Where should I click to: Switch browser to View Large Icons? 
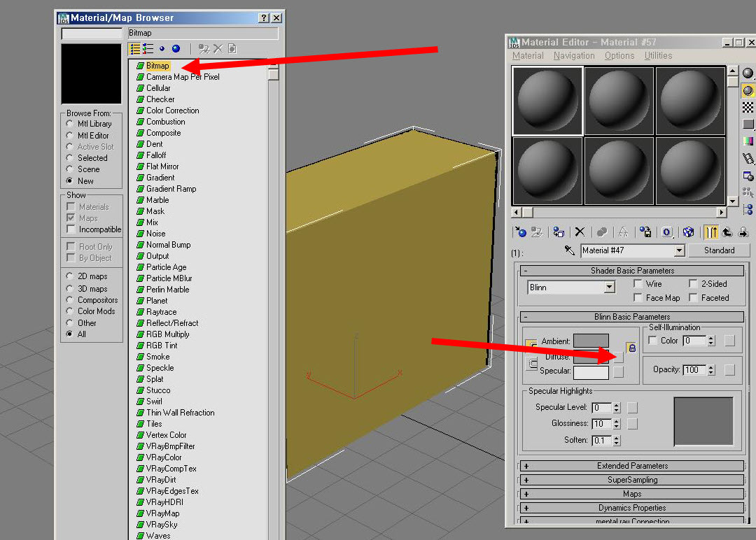176,49
